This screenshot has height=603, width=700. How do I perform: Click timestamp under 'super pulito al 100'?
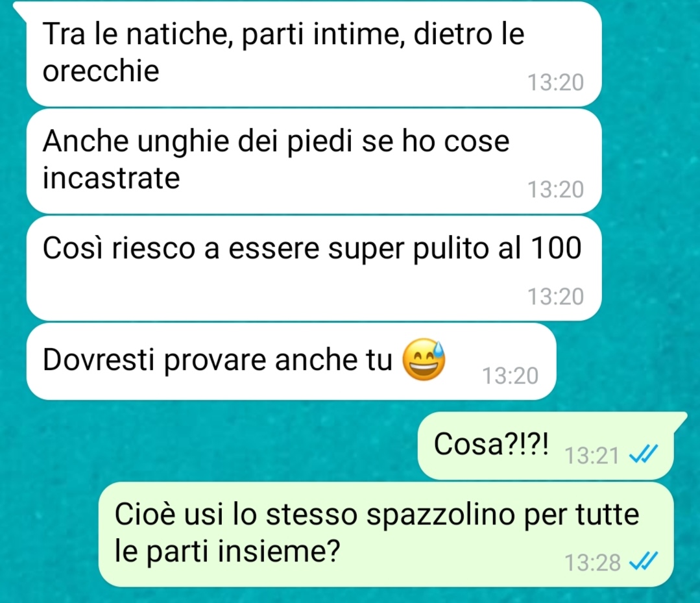556,297
